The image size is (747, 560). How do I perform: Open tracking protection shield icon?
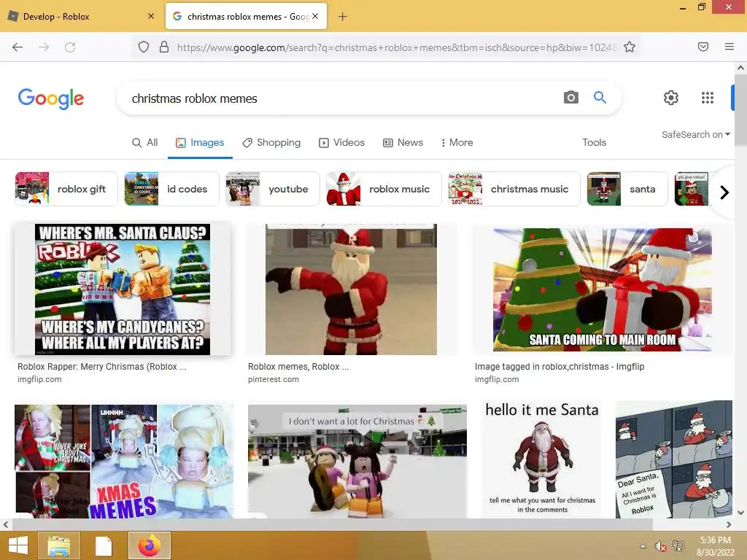(144, 47)
